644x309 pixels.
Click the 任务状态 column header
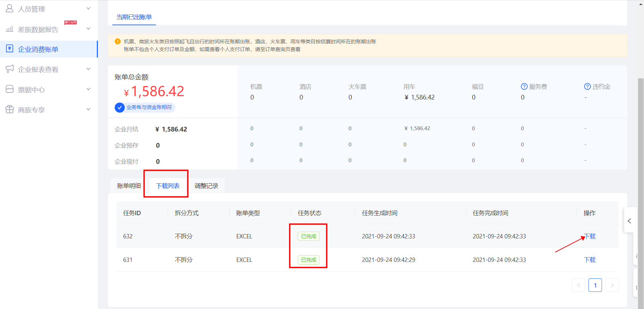click(x=309, y=213)
